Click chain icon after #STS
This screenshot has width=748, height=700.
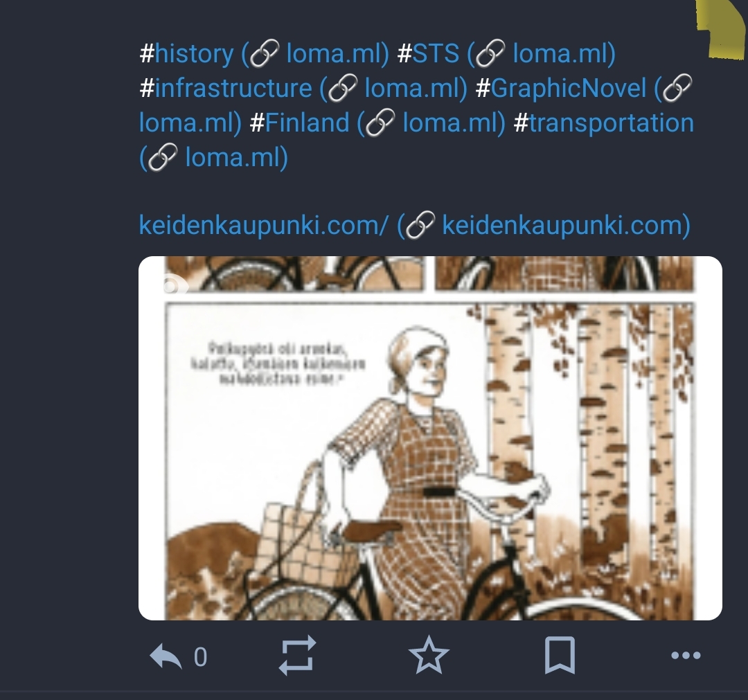490,53
